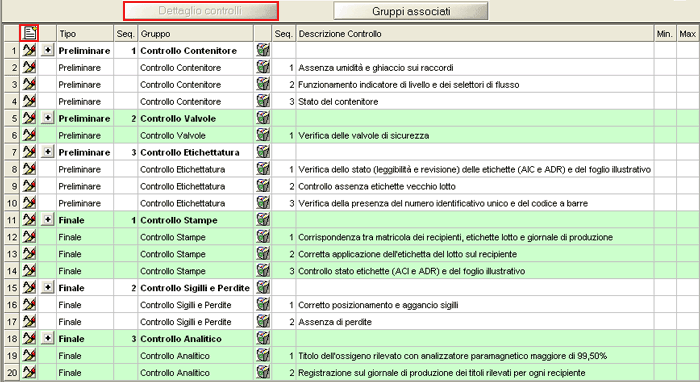Click the edit pencil icon on row 6
Viewport: 700px width, 382px height.
(29, 135)
